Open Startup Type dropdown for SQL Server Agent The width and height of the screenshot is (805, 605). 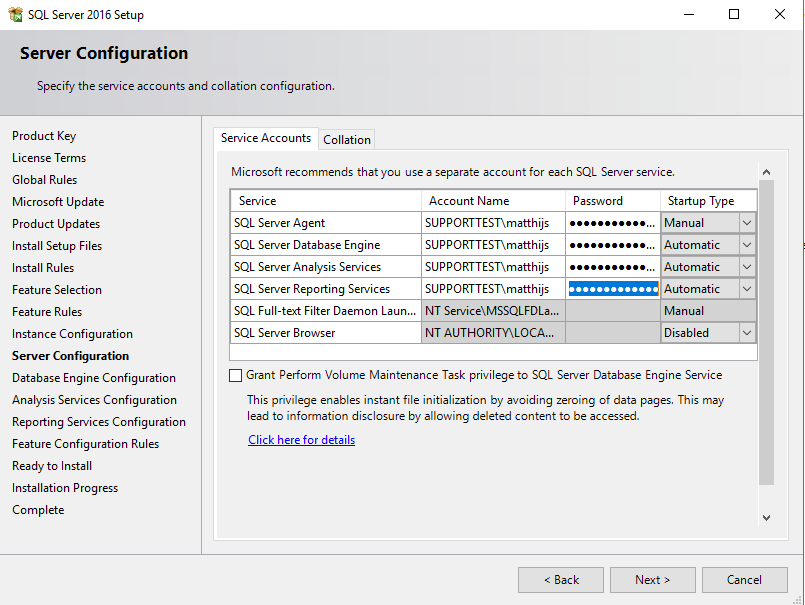(747, 223)
